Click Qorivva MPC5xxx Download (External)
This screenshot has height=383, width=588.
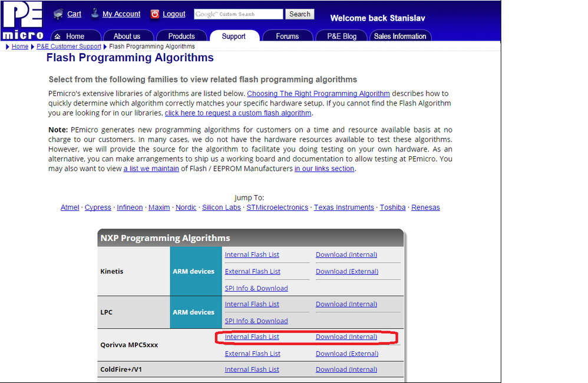point(347,354)
